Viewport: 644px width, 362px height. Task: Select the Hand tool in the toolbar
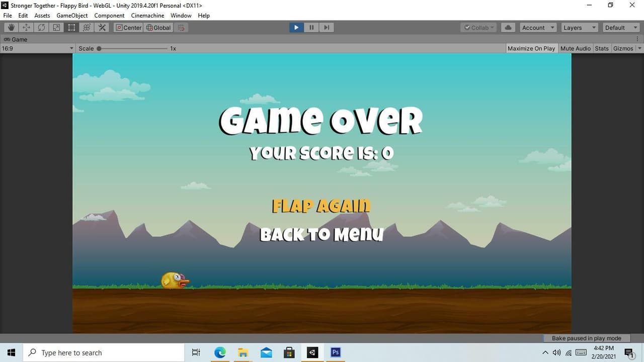coord(11,28)
